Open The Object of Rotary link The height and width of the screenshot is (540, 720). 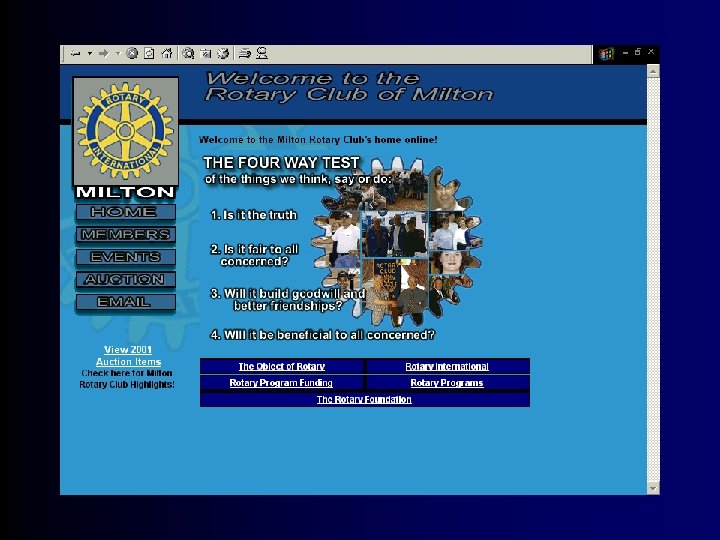point(281,366)
